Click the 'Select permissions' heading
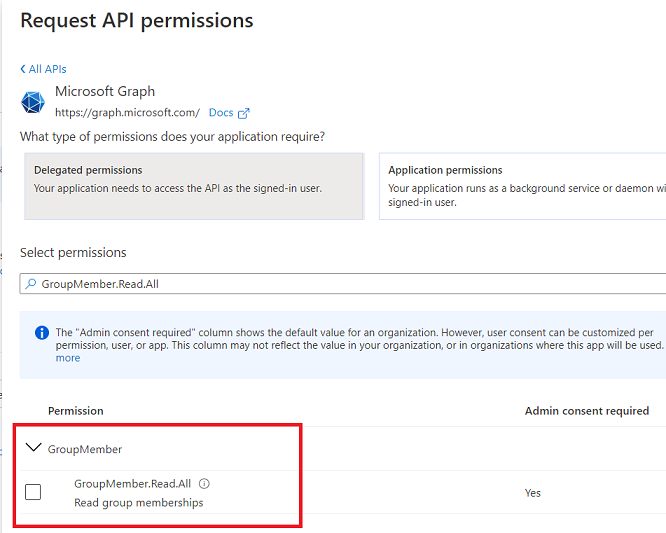 (x=73, y=253)
